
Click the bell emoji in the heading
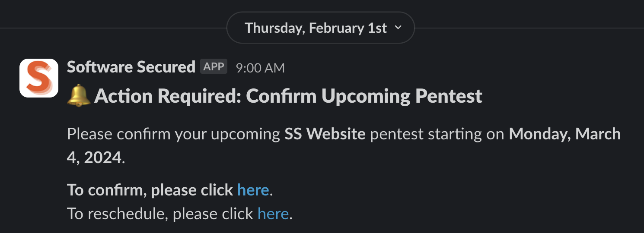pos(79,96)
